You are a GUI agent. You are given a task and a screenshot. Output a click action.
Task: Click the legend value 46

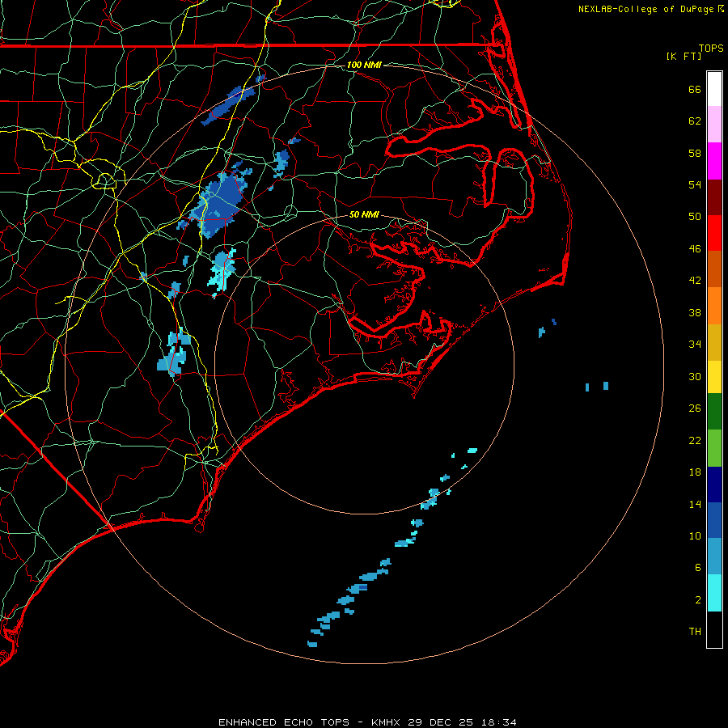tap(695, 249)
